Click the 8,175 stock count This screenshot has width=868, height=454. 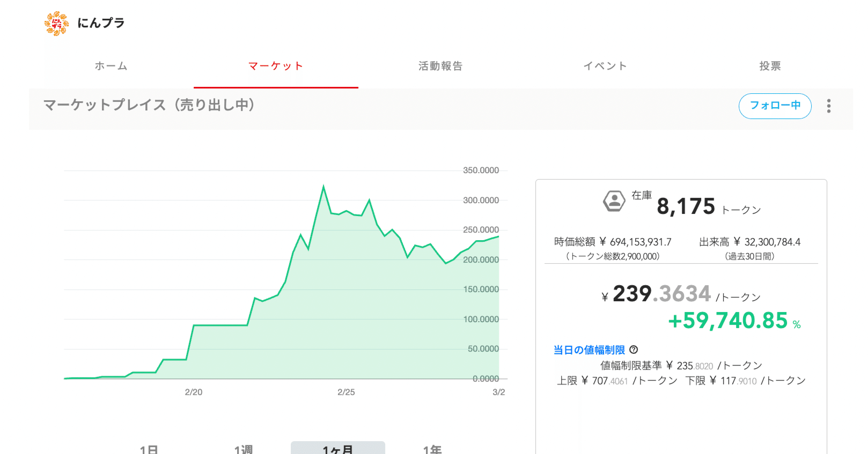[x=686, y=206]
